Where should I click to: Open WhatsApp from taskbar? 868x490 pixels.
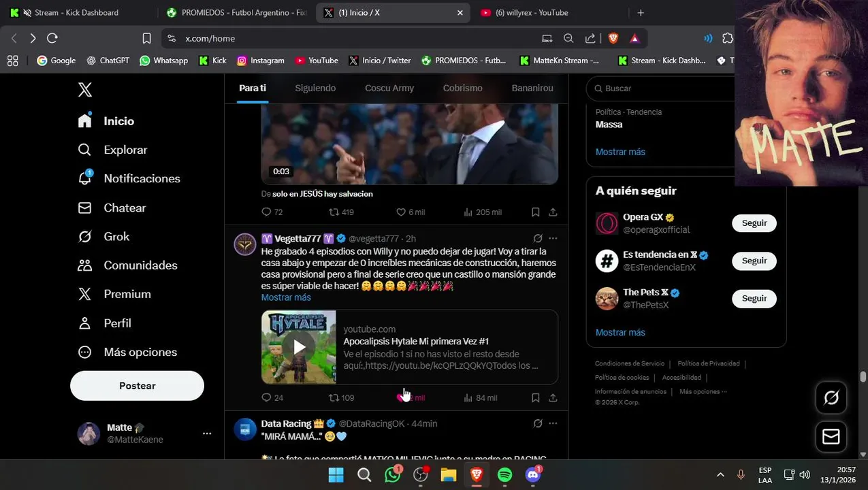393,475
